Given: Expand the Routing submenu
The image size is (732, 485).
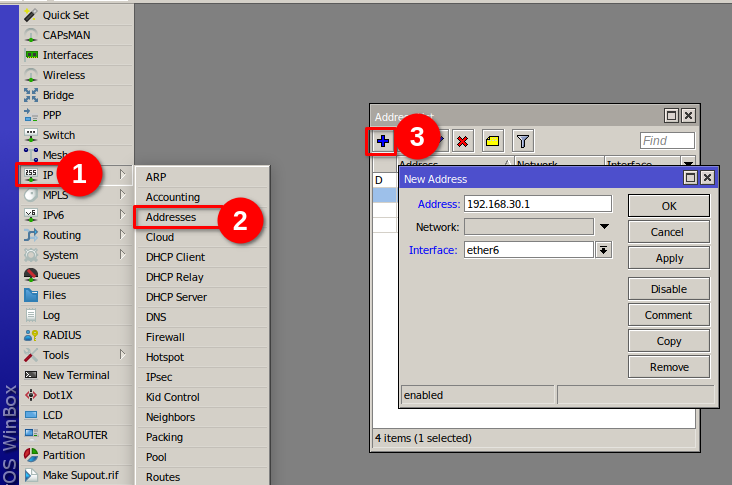Looking at the screenshot, I should 62,235.
